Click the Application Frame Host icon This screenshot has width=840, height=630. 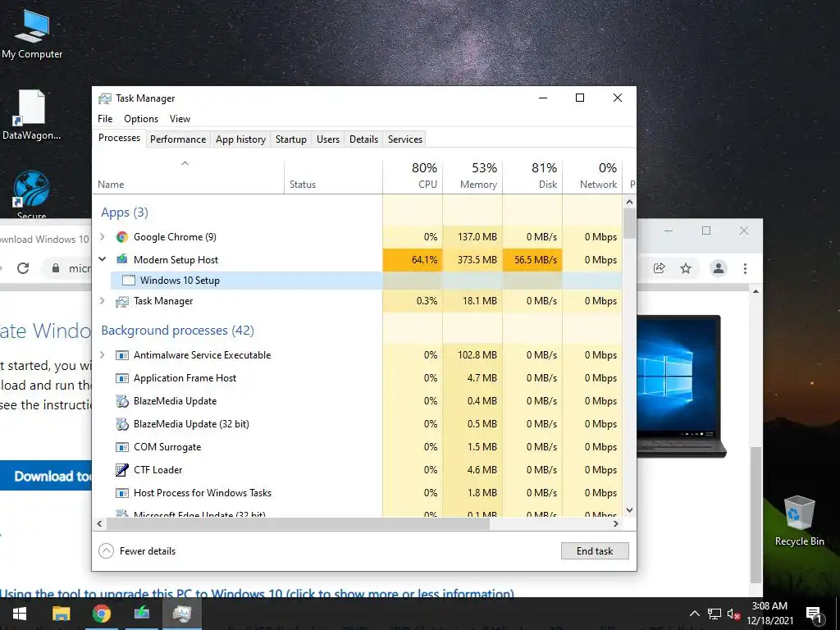[122, 378]
